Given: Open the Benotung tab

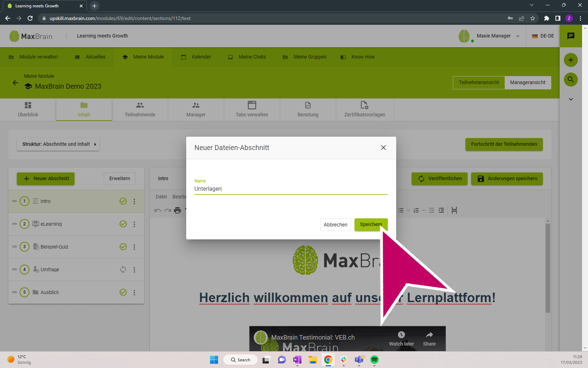Looking at the screenshot, I should coord(308,109).
